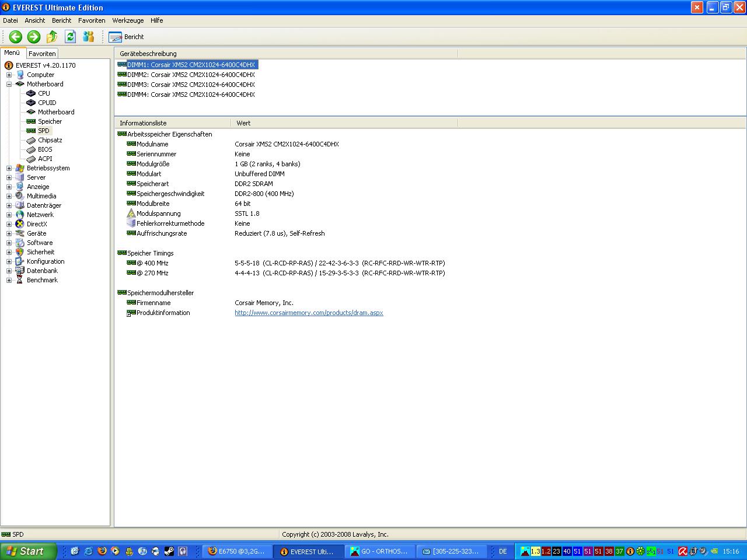The image size is (747, 560).
Task: Click the users icon in the toolbar
Action: click(x=89, y=37)
